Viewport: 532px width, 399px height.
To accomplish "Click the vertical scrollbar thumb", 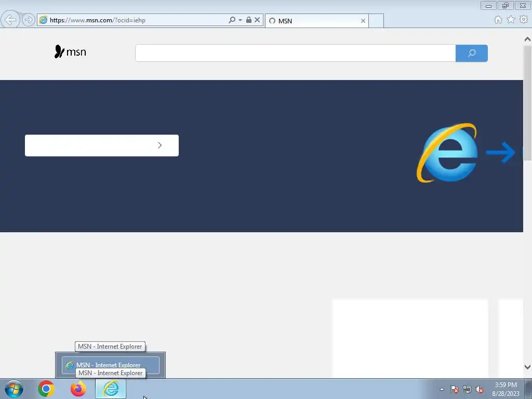I will pyautogui.click(x=527, y=103).
